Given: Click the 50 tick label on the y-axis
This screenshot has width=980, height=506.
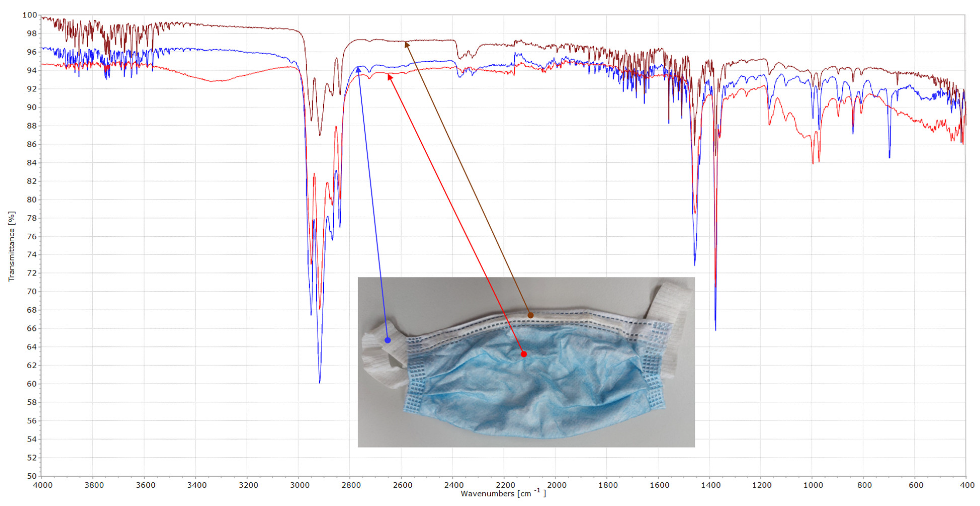Looking at the screenshot, I should (x=32, y=476).
